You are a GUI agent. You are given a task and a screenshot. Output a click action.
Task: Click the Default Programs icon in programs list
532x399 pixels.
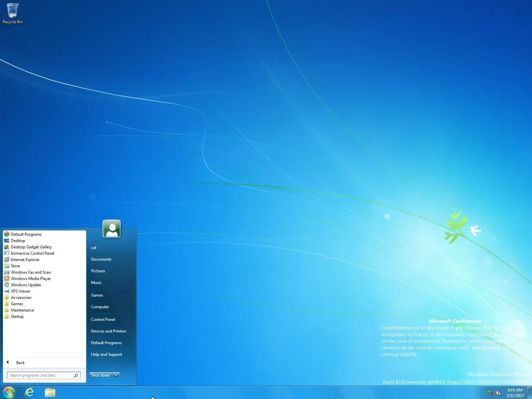click(x=7, y=234)
